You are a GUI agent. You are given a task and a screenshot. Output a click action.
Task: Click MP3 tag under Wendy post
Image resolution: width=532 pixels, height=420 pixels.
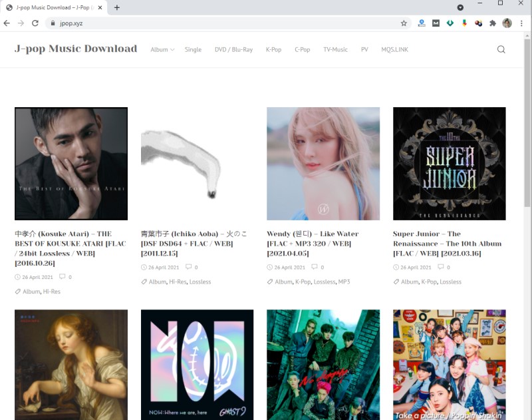coord(344,282)
